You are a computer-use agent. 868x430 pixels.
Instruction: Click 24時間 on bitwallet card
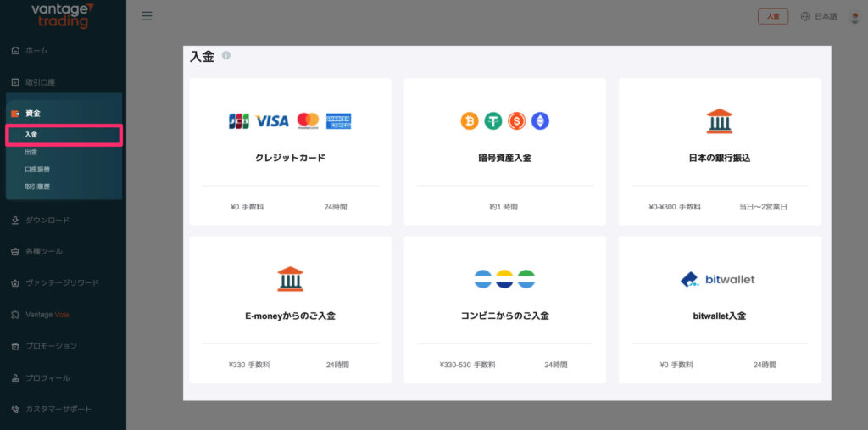click(765, 366)
